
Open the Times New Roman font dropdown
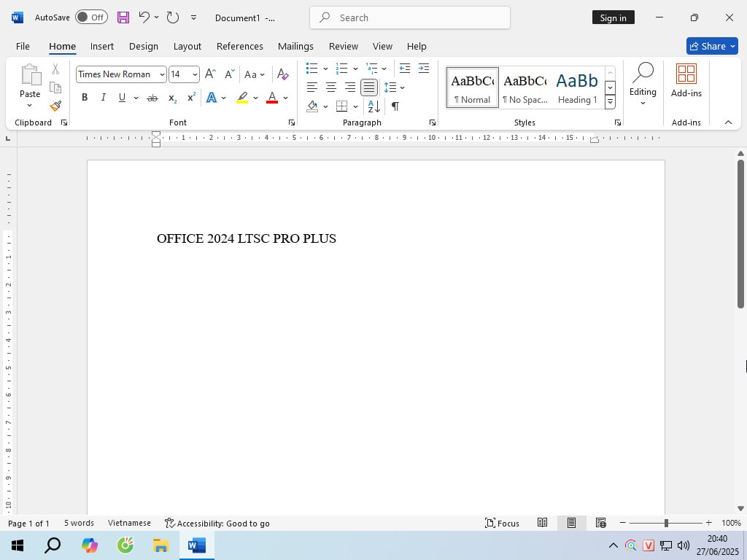pos(162,74)
